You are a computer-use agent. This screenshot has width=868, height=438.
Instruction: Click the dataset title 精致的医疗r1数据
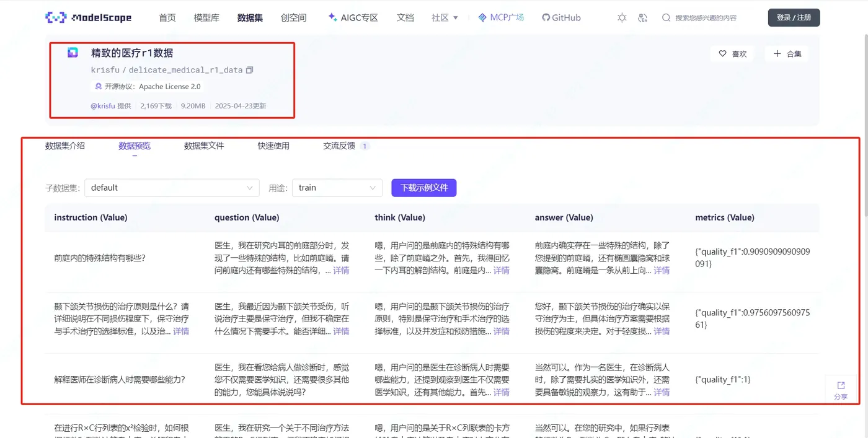click(132, 53)
